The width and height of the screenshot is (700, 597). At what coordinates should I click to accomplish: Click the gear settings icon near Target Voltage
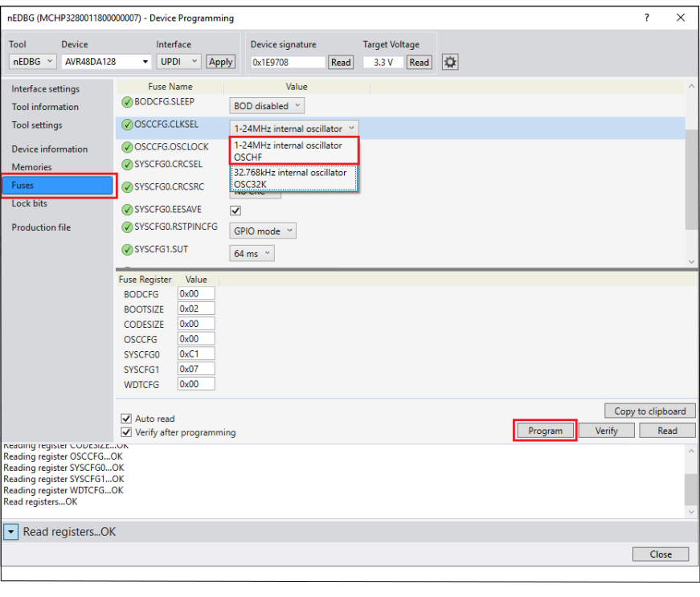[450, 62]
